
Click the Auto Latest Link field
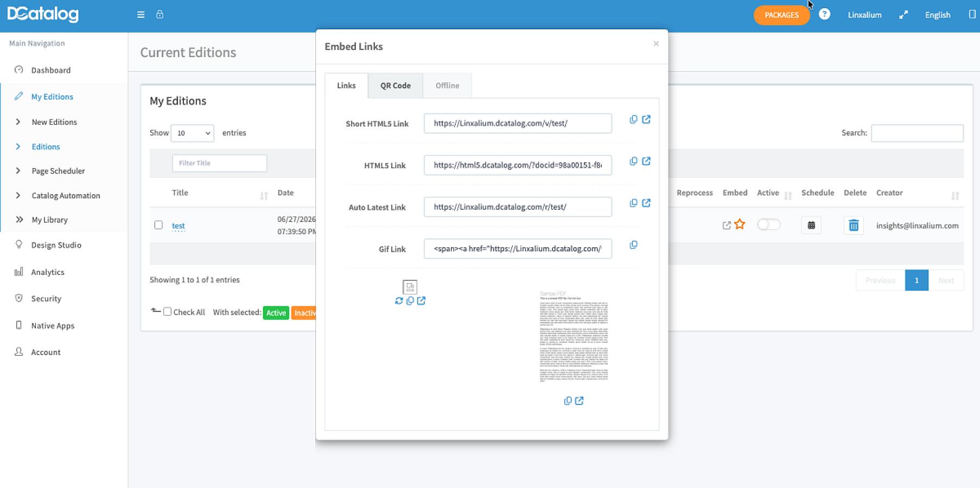pos(518,207)
